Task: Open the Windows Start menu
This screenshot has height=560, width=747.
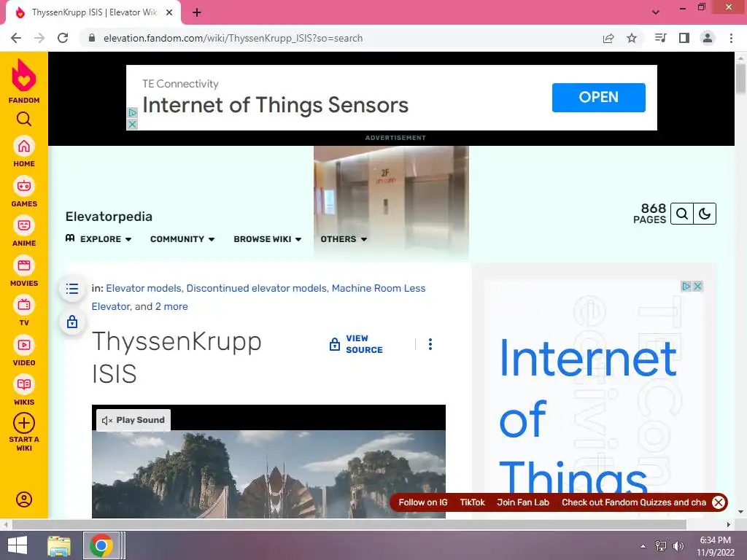Action: (x=18, y=545)
